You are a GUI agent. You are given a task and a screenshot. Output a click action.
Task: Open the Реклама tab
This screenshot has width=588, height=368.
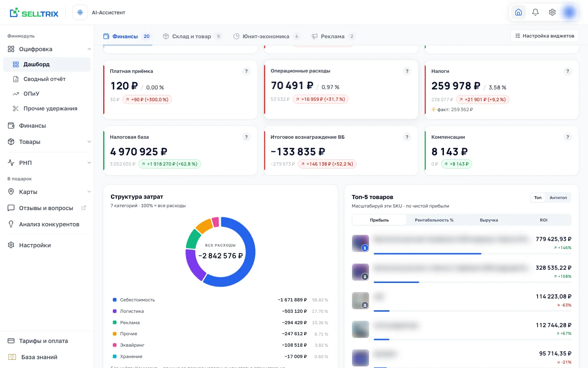(x=333, y=36)
